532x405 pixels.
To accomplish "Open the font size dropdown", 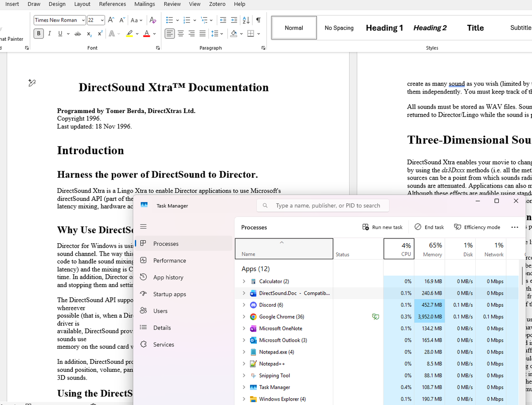I will tap(103, 20).
